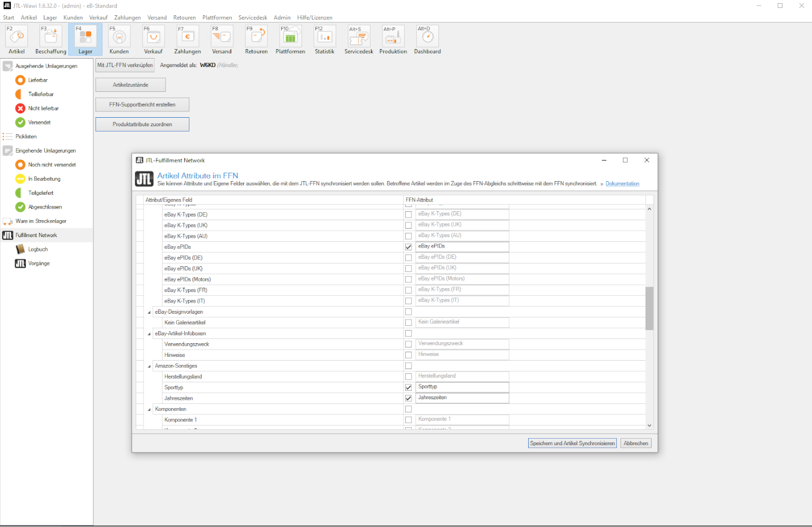The image size is (812, 527).
Task: Click the eBay ePIDs FFN-Attribut field
Action: point(462,247)
